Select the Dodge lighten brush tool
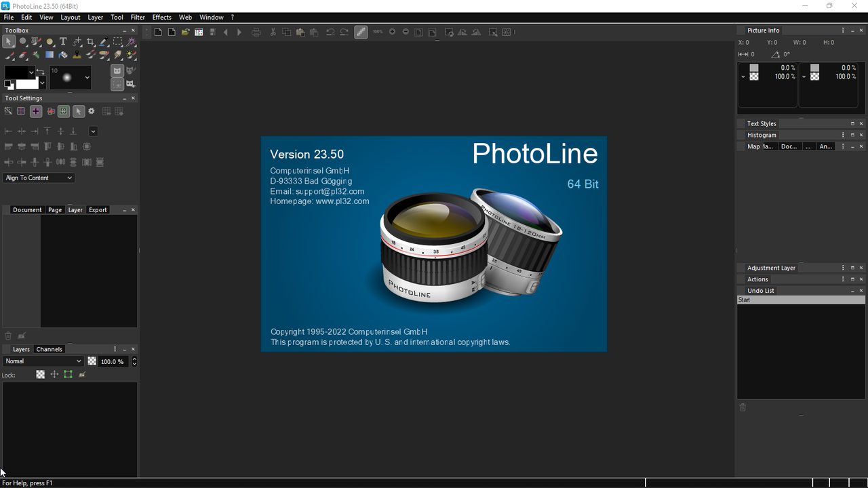The width and height of the screenshot is (868, 488). [132, 55]
